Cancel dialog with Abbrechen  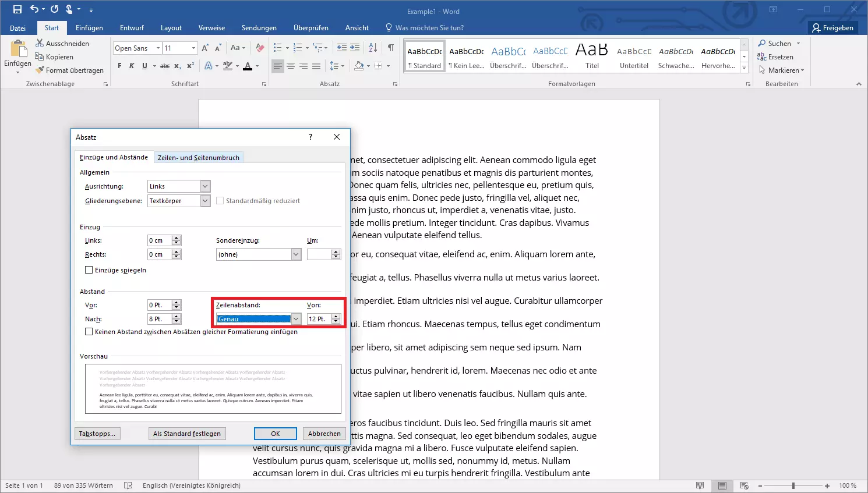324,434
